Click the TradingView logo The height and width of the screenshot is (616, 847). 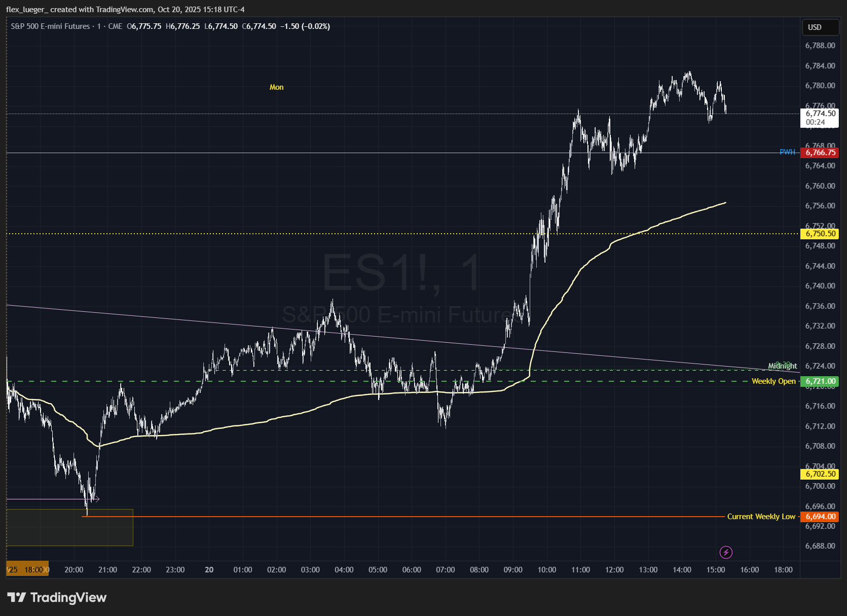coord(57,598)
